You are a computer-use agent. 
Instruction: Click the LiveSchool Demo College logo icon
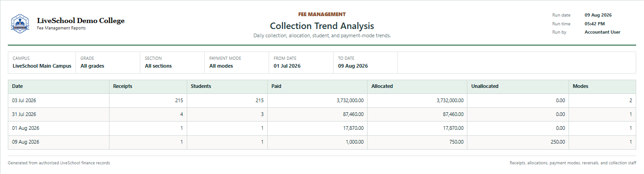click(x=20, y=23)
